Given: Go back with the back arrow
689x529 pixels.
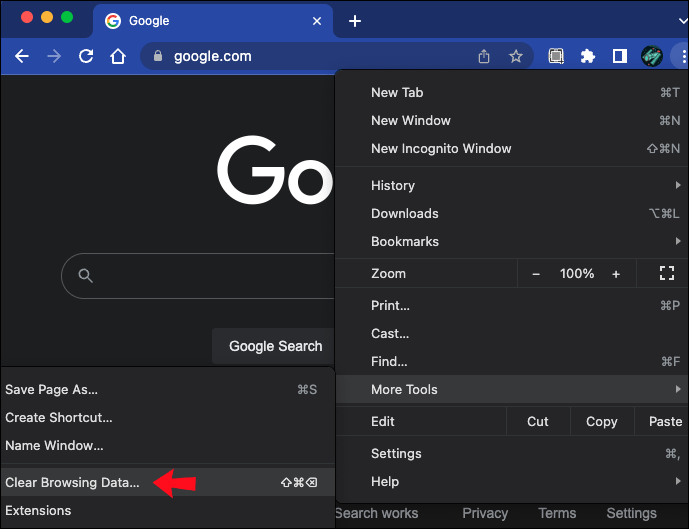Looking at the screenshot, I should coord(22,56).
